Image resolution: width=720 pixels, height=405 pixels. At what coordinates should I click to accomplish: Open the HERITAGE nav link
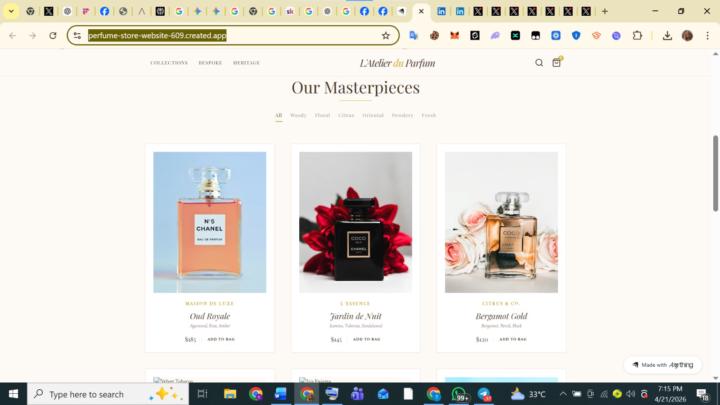tap(246, 63)
